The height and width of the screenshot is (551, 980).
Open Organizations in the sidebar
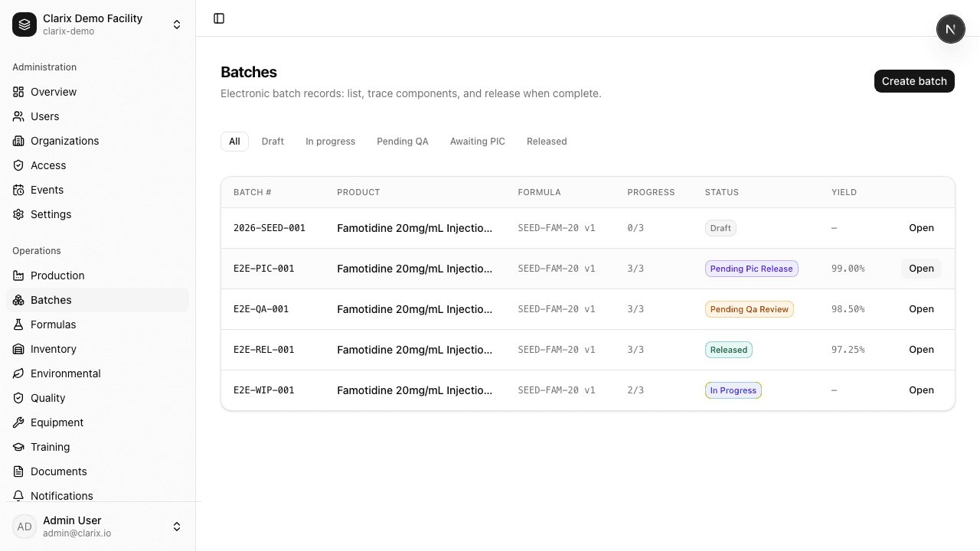point(97,141)
